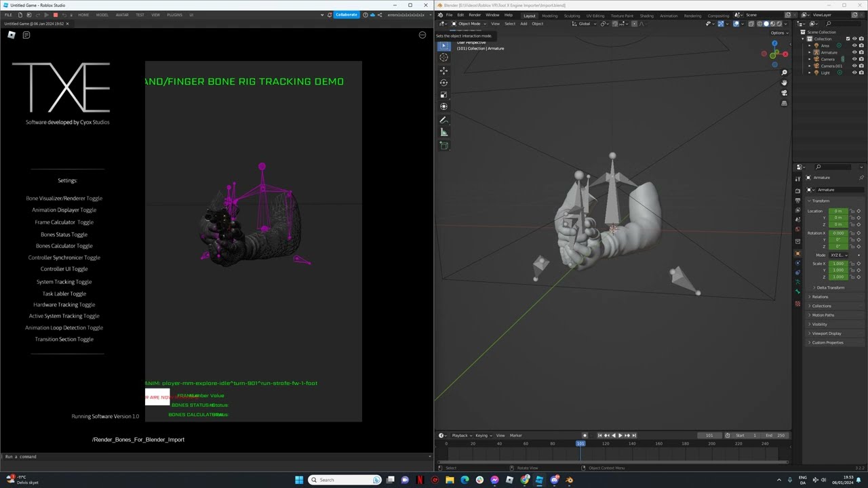Image resolution: width=868 pixels, height=488 pixels.
Task: Toggle lock for Location X
Action: [853, 211]
